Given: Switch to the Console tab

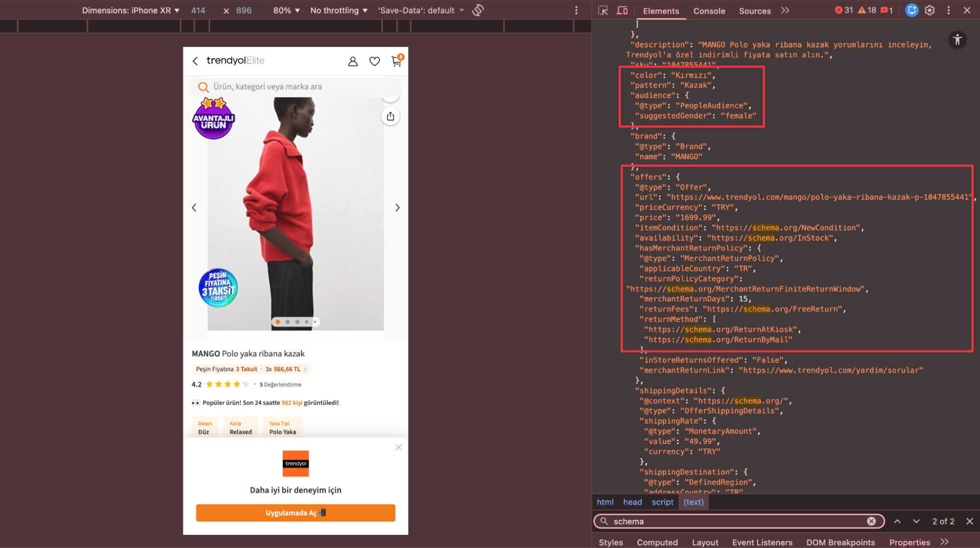Looking at the screenshot, I should [x=709, y=11].
